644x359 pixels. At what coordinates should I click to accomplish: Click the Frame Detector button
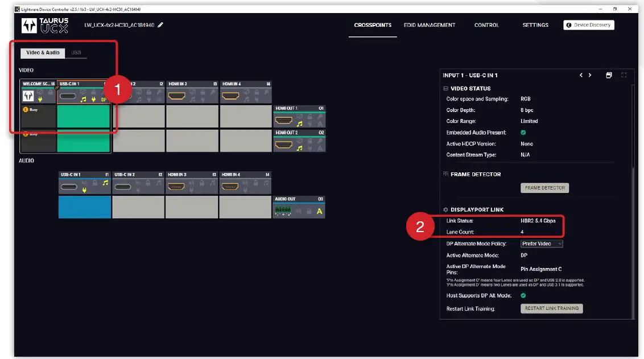point(544,188)
